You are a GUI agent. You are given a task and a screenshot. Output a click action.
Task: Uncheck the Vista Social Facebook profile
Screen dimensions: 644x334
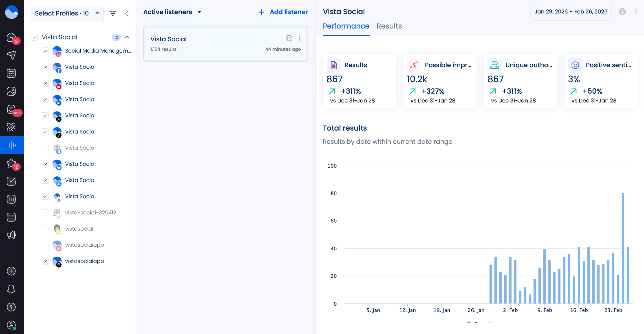(45, 67)
